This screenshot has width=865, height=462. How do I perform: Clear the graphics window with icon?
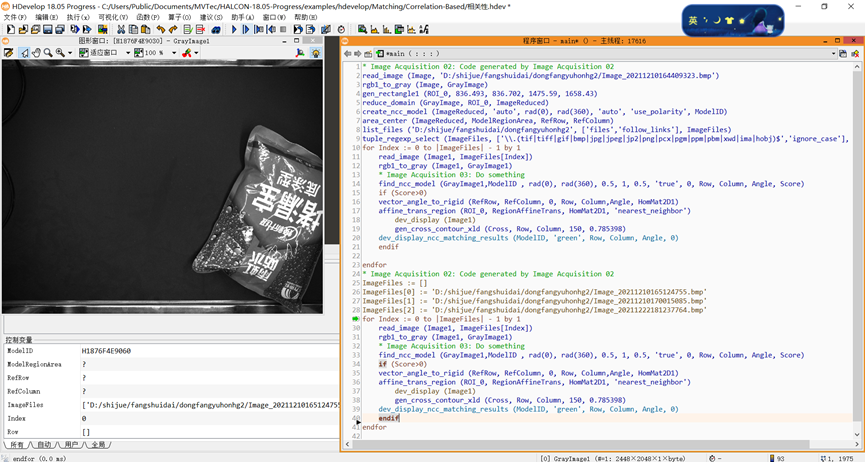9,52
